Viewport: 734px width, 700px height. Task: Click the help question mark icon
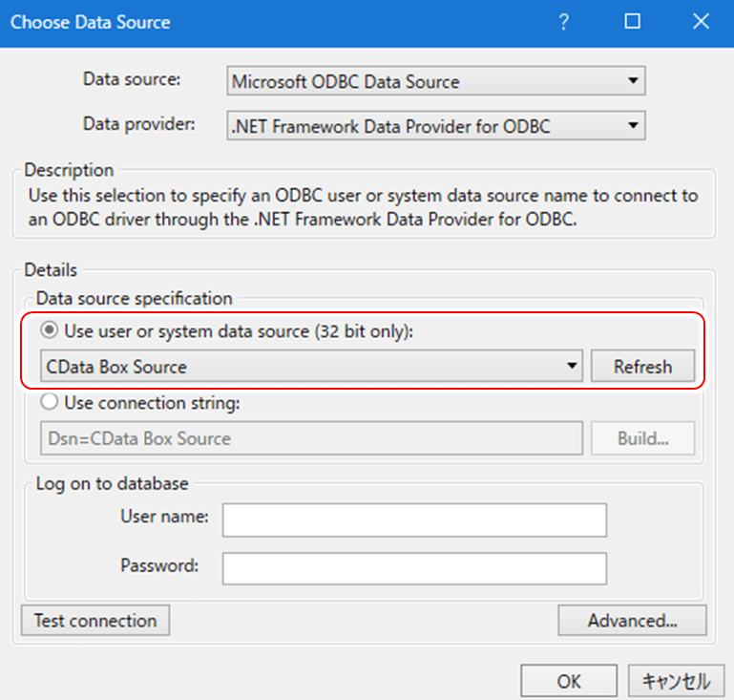point(564,21)
